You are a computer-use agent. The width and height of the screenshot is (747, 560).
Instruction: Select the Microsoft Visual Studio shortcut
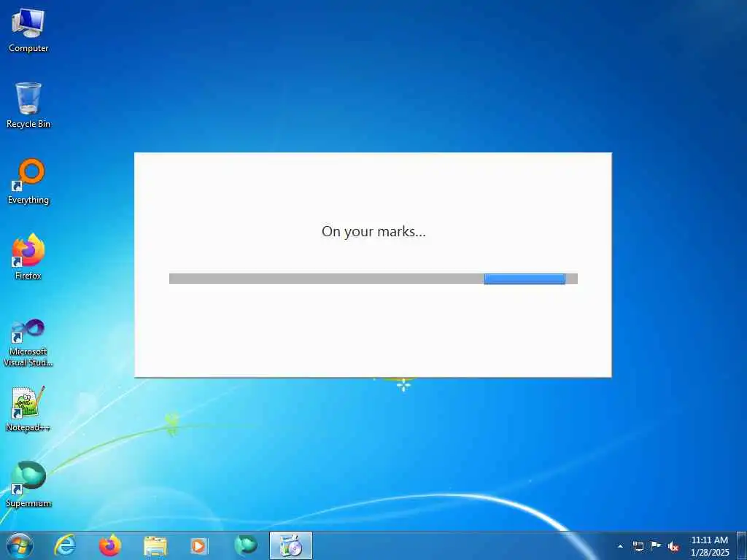tap(28, 343)
